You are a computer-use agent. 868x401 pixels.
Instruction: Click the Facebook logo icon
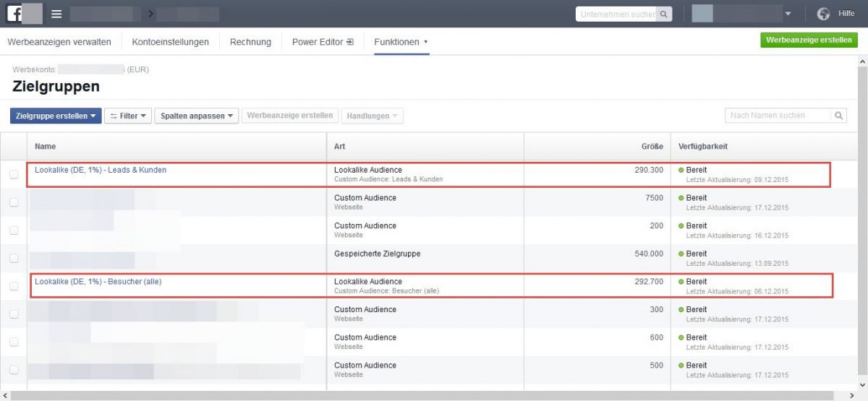[14, 14]
